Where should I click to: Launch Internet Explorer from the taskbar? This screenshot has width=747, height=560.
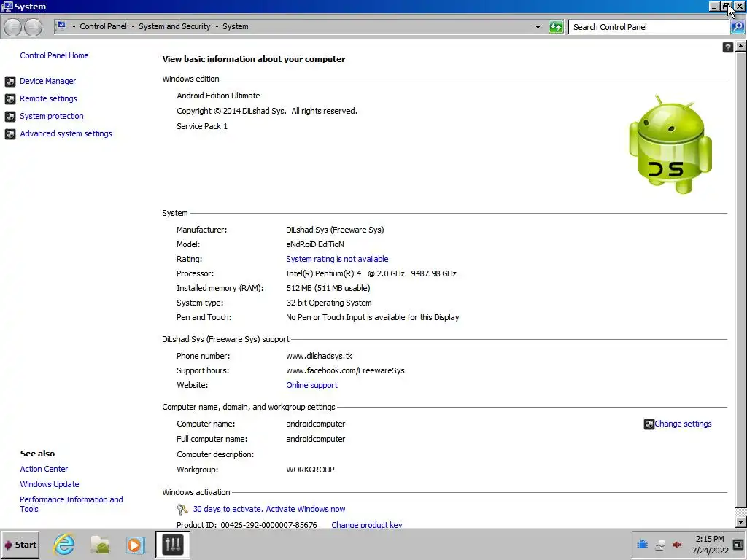[x=64, y=545]
